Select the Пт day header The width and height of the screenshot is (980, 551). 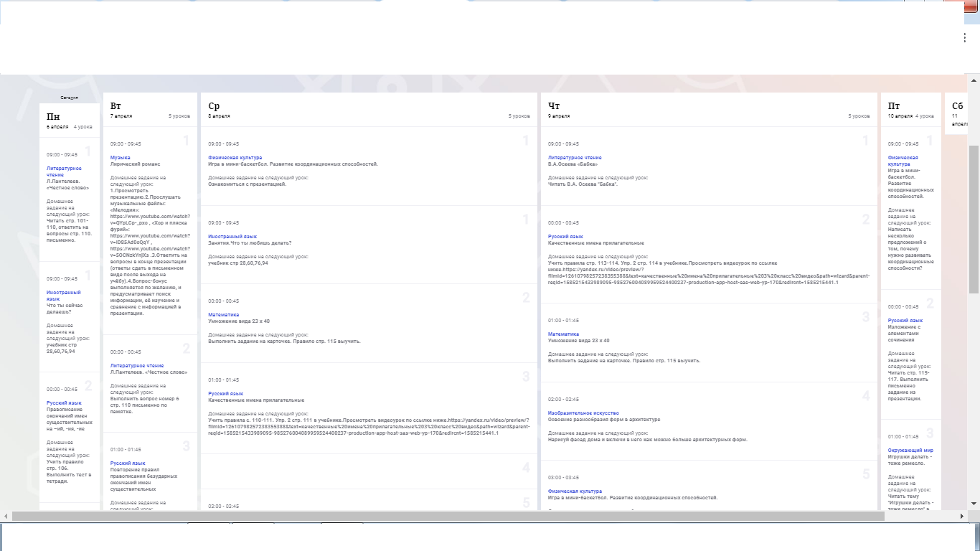pos(894,106)
